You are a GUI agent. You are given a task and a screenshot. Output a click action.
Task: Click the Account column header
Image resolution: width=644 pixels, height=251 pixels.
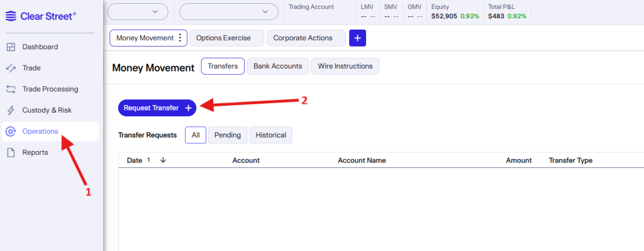tap(246, 160)
